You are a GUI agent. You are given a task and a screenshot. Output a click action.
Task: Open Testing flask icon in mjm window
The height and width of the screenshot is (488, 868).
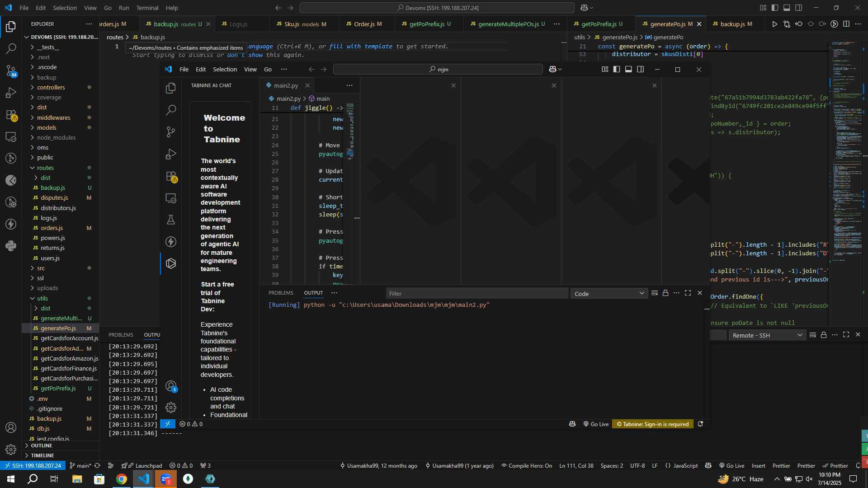(171, 220)
